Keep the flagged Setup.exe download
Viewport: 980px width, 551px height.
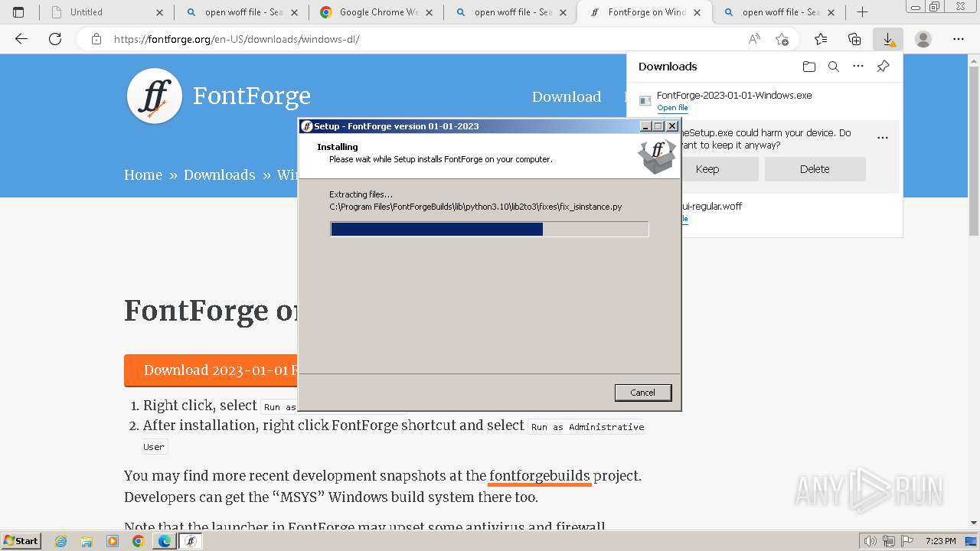707,169
